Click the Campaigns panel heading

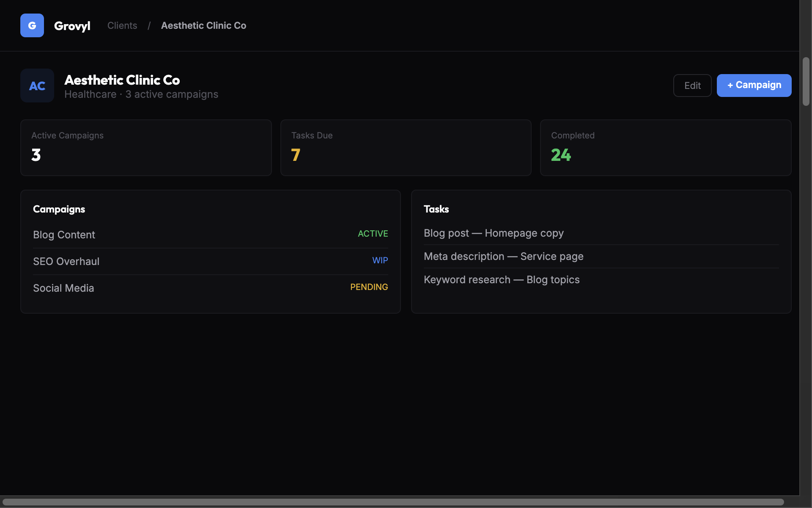(x=59, y=209)
